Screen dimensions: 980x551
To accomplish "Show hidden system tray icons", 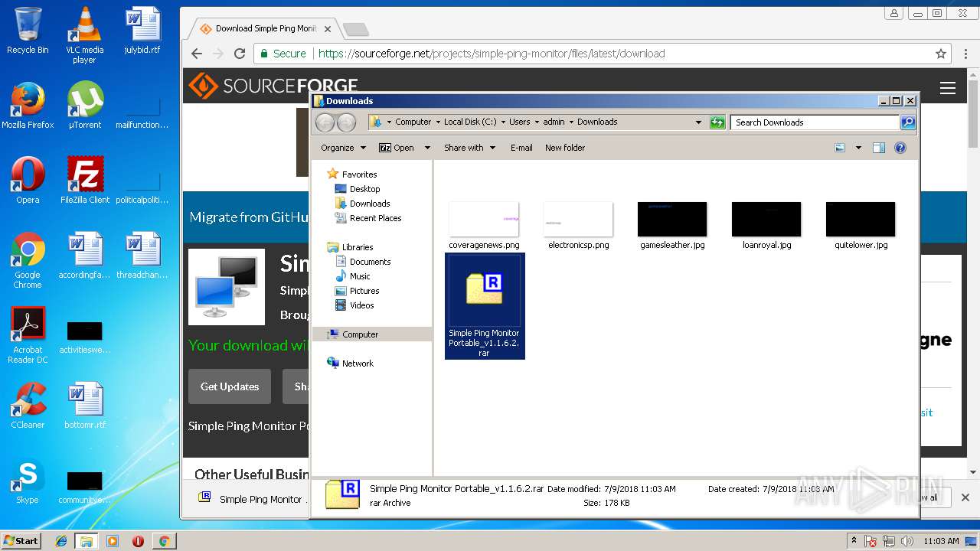I will (853, 541).
